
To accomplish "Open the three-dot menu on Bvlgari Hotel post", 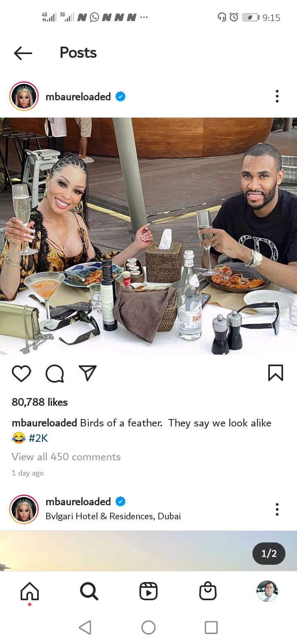I will 277,509.
